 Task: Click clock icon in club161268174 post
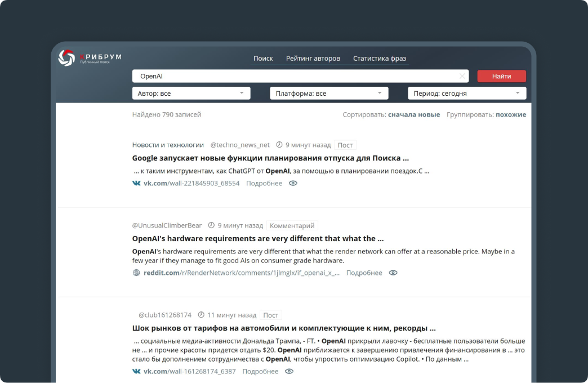click(201, 315)
